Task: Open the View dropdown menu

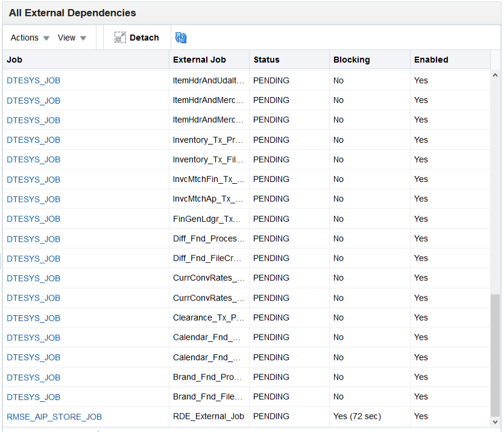Action: click(72, 37)
